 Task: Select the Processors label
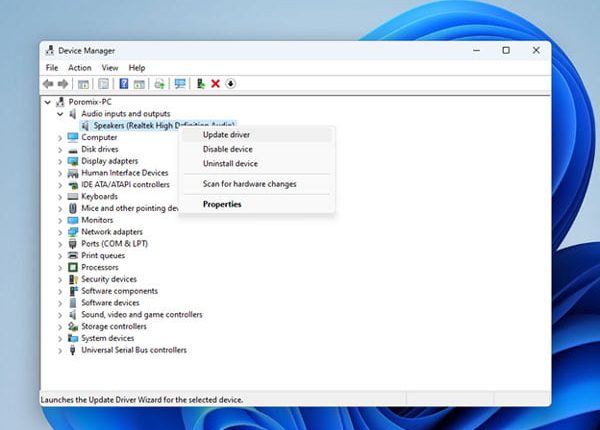(x=100, y=267)
